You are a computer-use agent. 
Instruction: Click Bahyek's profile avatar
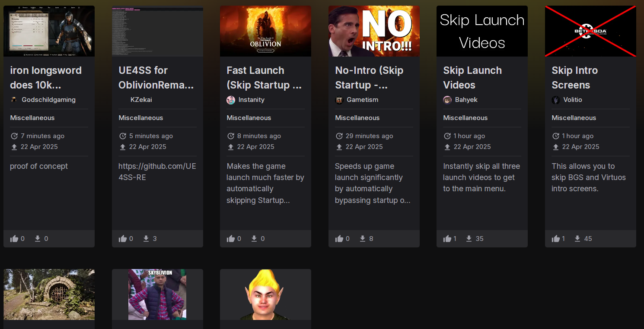click(447, 100)
